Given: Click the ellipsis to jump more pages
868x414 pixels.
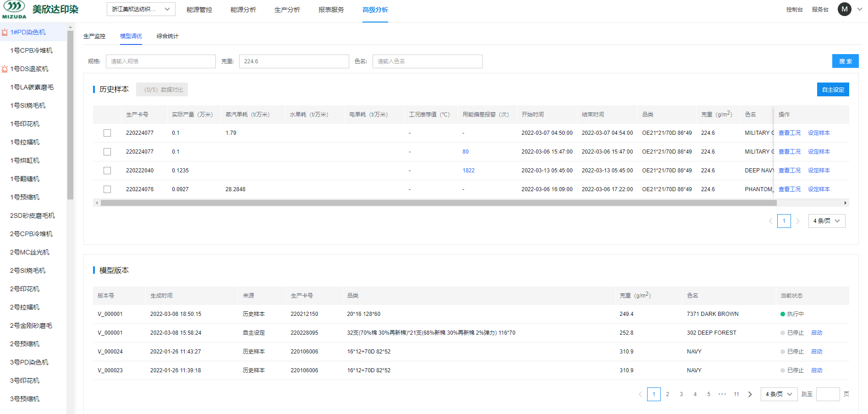Looking at the screenshot, I should coord(722,394).
